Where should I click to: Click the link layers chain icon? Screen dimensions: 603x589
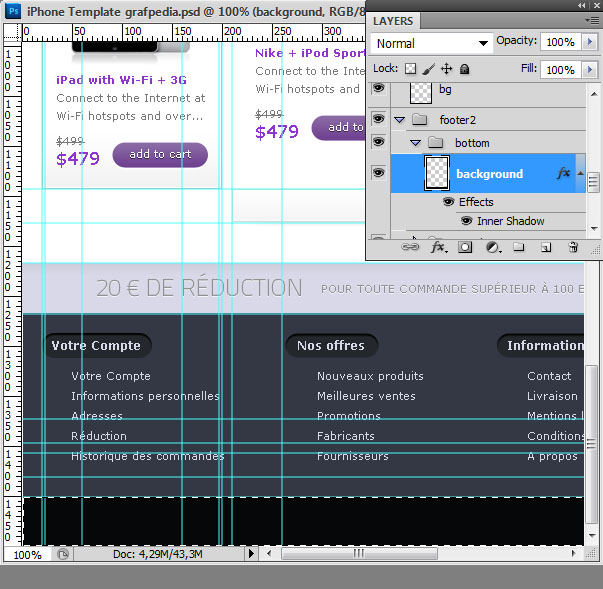410,247
